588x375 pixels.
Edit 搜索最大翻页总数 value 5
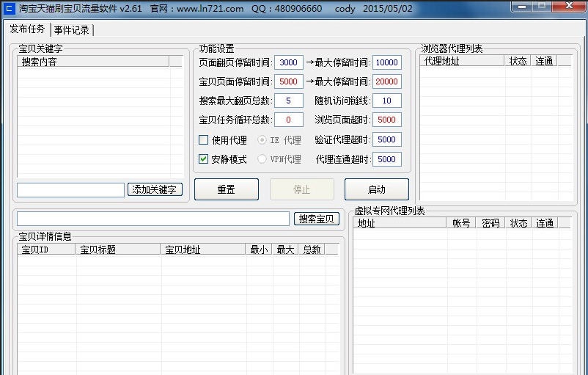(289, 101)
